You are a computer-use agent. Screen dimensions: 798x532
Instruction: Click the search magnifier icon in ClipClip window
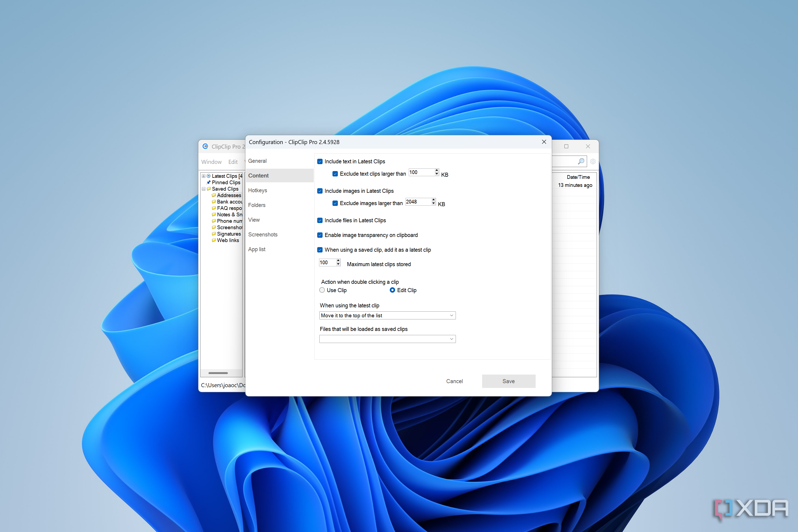pyautogui.click(x=581, y=161)
